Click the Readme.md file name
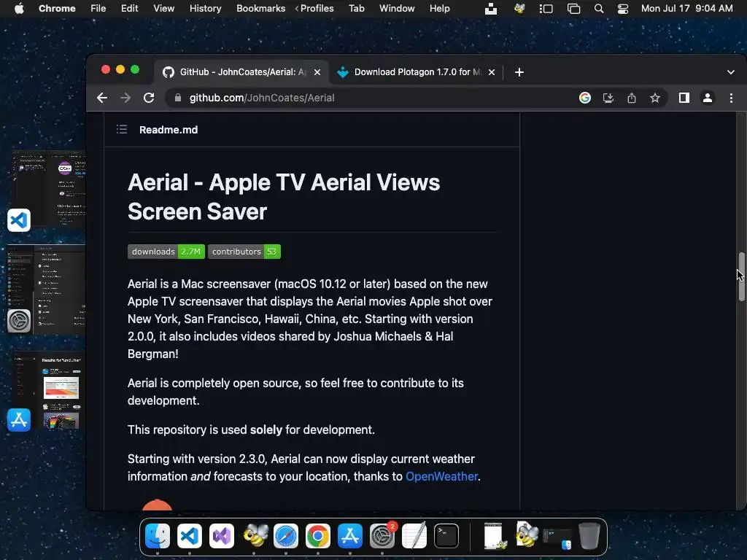The image size is (747, 560). coord(169,130)
